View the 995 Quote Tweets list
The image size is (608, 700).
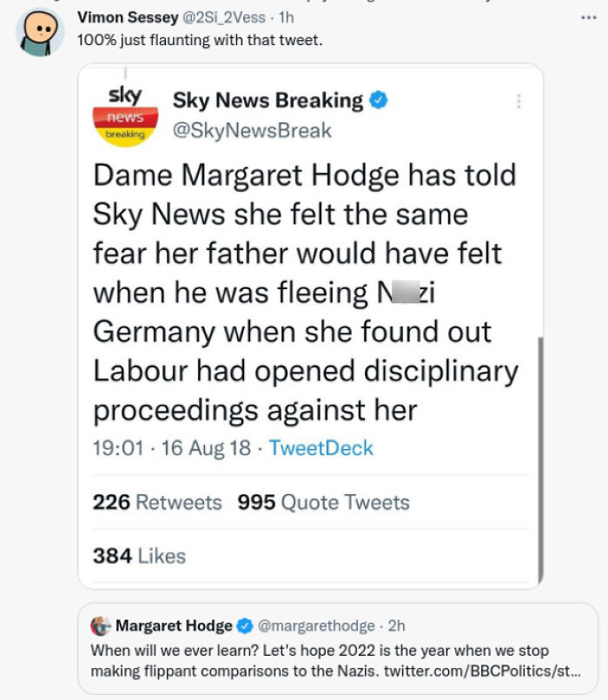pos(323,502)
